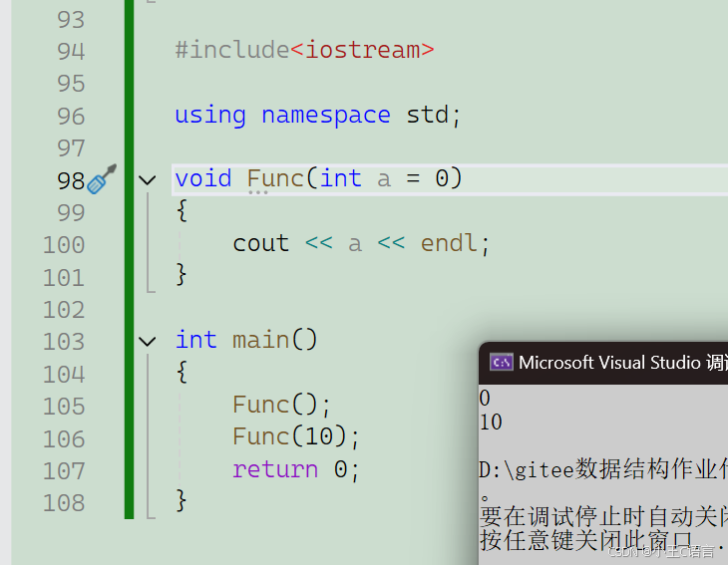The width and height of the screenshot is (728, 565).
Task: Click the 'return 0;' statement
Action: pyautogui.click(x=296, y=469)
